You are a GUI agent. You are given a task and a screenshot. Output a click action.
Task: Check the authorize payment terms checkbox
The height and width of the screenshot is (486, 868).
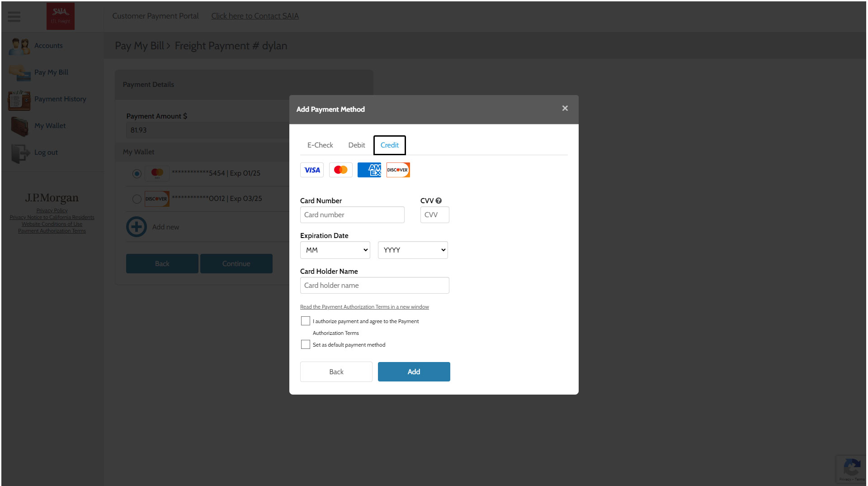tap(306, 321)
